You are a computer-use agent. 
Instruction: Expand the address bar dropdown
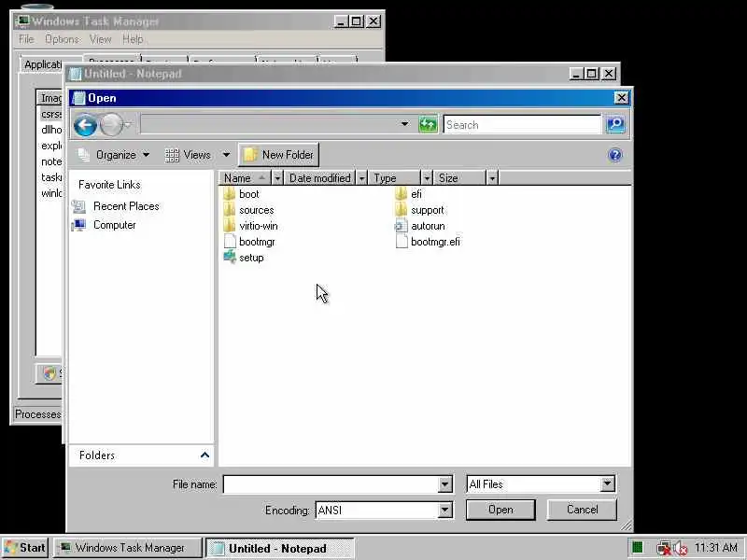point(404,124)
